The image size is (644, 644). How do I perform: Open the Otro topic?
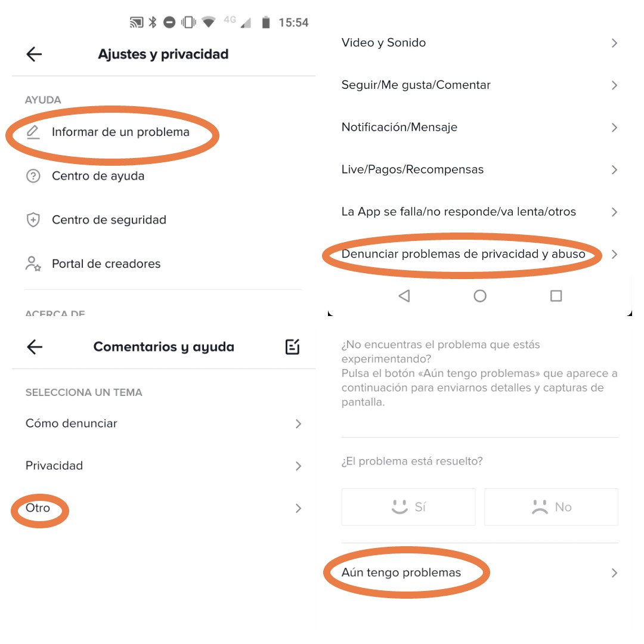coord(163,508)
